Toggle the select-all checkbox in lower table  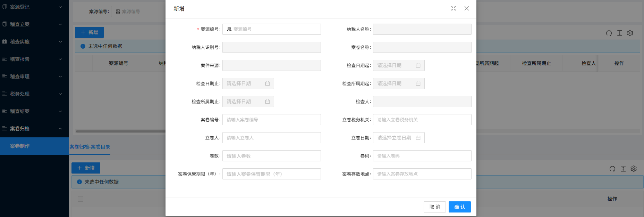tap(80, 199)
